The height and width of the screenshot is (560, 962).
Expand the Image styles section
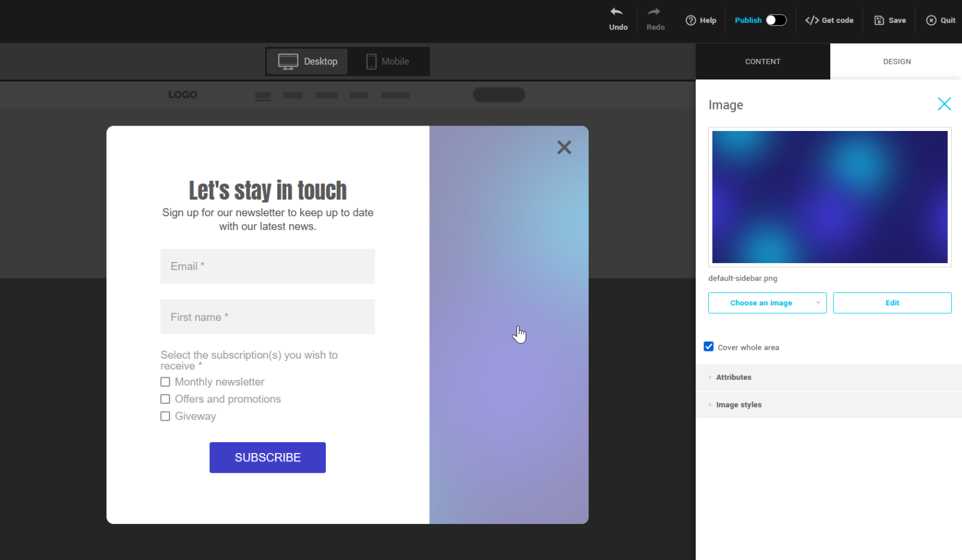[738, 405]
